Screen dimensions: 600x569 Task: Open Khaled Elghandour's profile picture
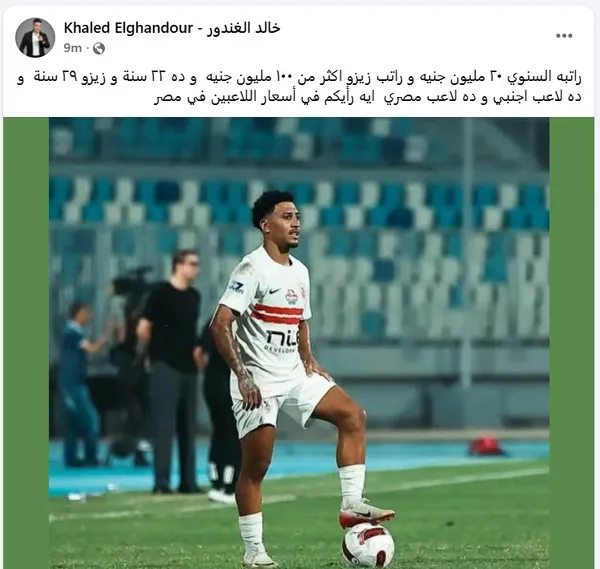[35, 37]
